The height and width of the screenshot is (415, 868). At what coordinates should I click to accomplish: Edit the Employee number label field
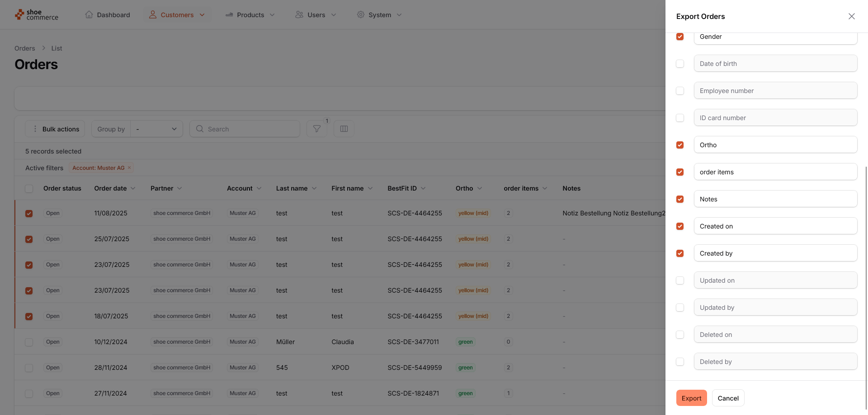(775, 91)
